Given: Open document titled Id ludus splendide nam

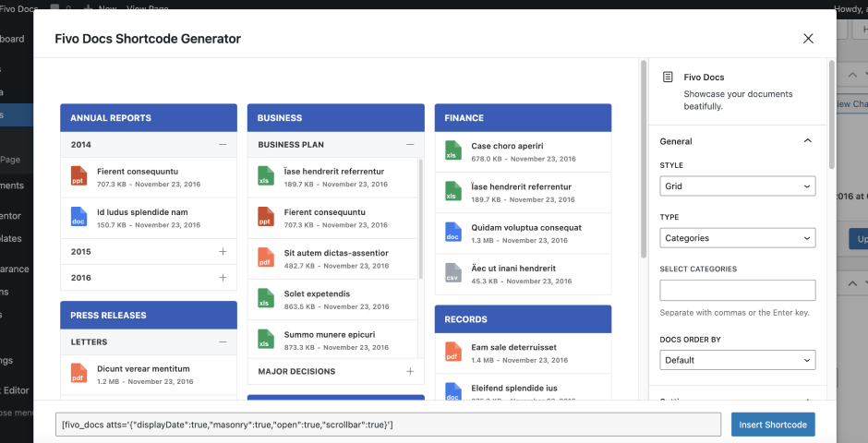Looking at the screenshot, I should pyautogui.click(x=142, y=212).
